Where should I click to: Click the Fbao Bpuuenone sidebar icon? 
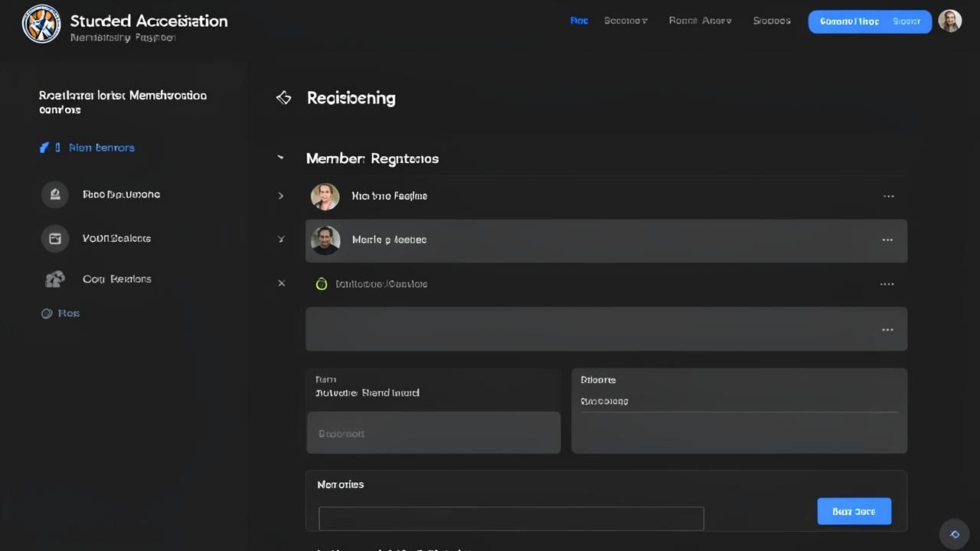[55, 194]
